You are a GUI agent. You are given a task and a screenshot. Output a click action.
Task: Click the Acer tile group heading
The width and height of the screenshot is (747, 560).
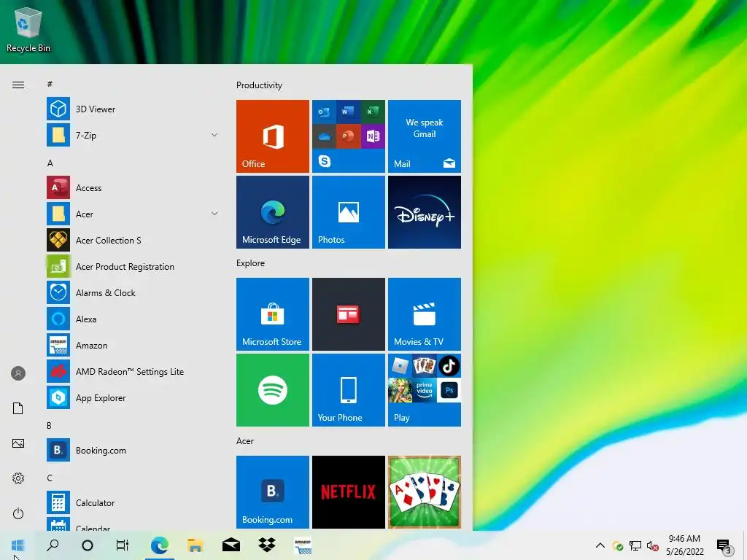tap(245, 441)
